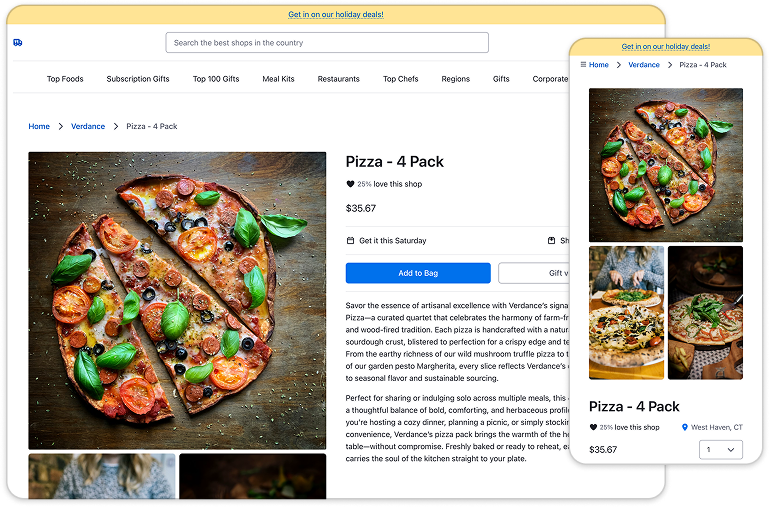The image size is (770, 507).
Task: Open Gifts in the navigation bar
Action: (501, 79)
